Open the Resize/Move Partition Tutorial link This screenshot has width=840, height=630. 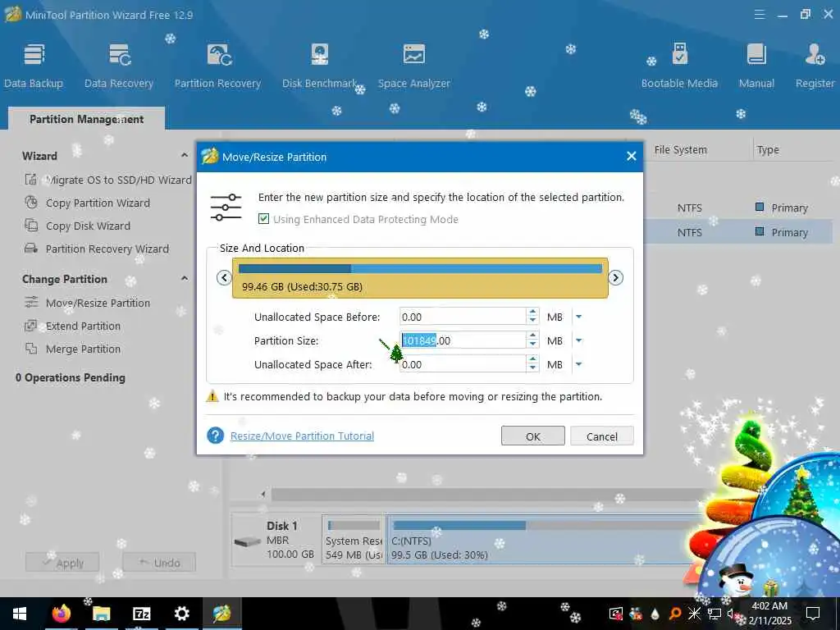[302, 436]
